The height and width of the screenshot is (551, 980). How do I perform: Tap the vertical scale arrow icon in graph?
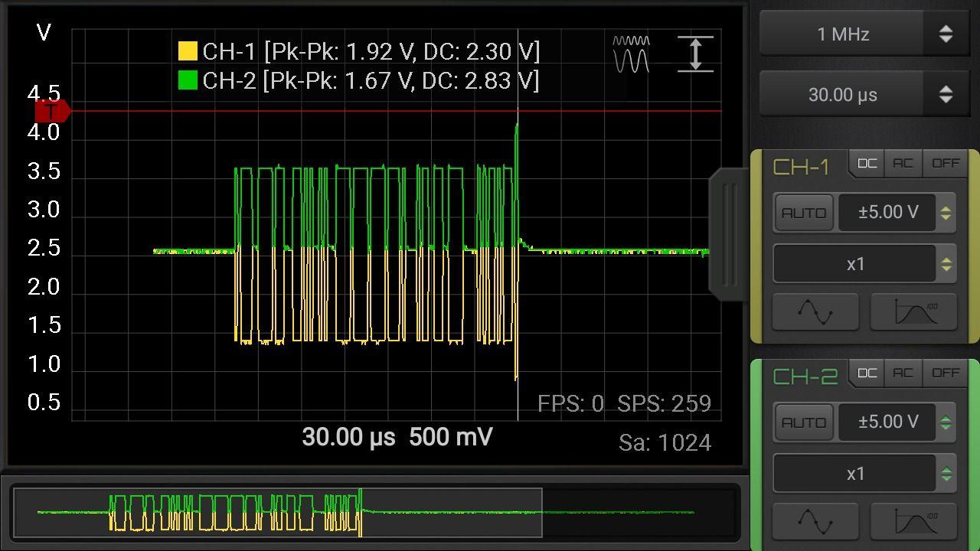[x=695, y=54]
